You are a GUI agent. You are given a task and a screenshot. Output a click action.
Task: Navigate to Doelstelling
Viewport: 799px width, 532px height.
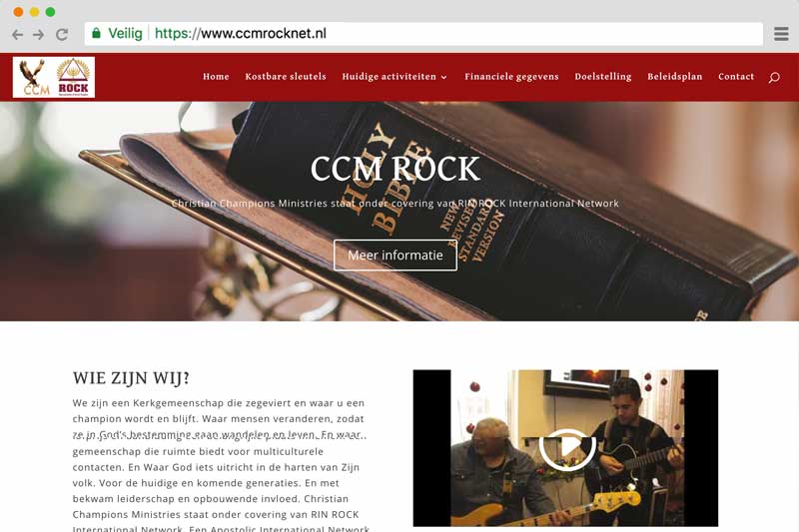(x=603, y=77)
